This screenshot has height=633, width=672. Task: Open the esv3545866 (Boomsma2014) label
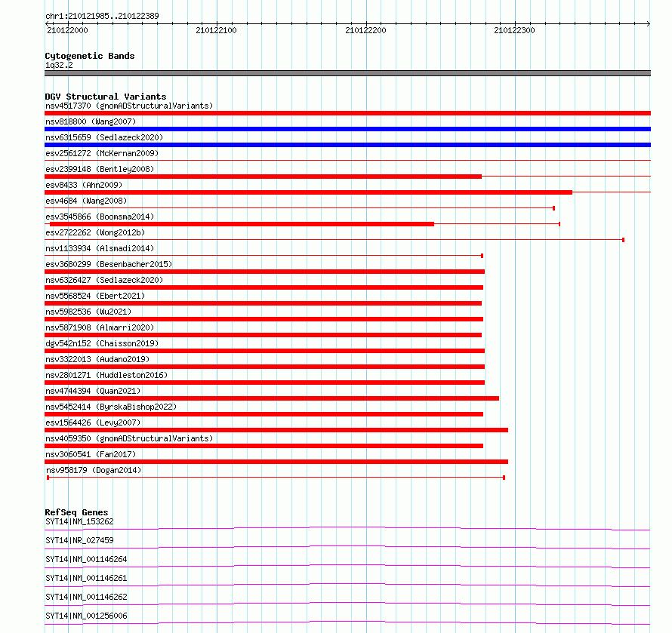[x=100, y=217]
